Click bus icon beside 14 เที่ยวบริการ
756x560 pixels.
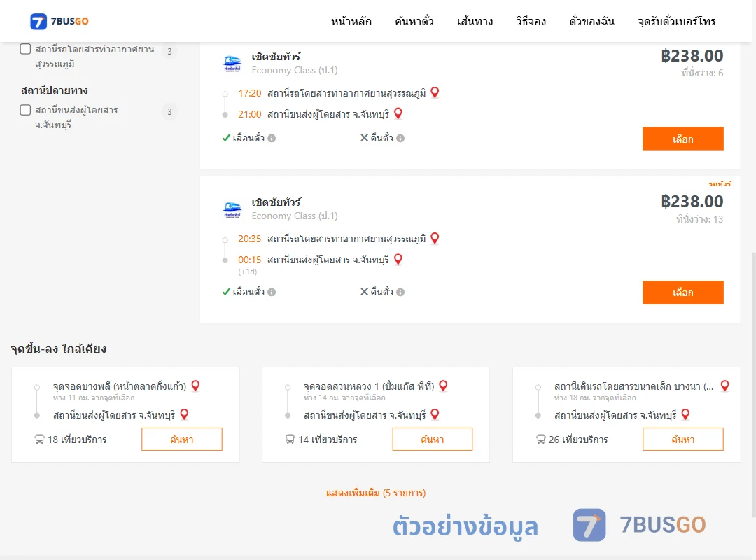(x=290, y=440)
